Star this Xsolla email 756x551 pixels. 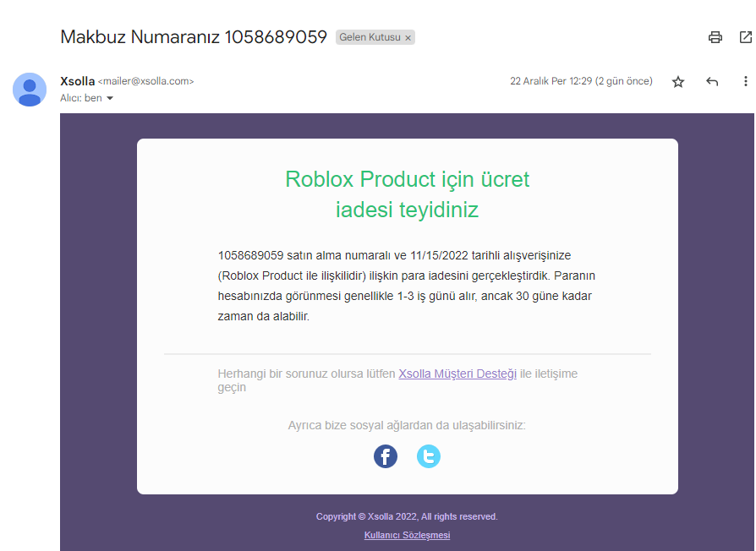[678, 82]
